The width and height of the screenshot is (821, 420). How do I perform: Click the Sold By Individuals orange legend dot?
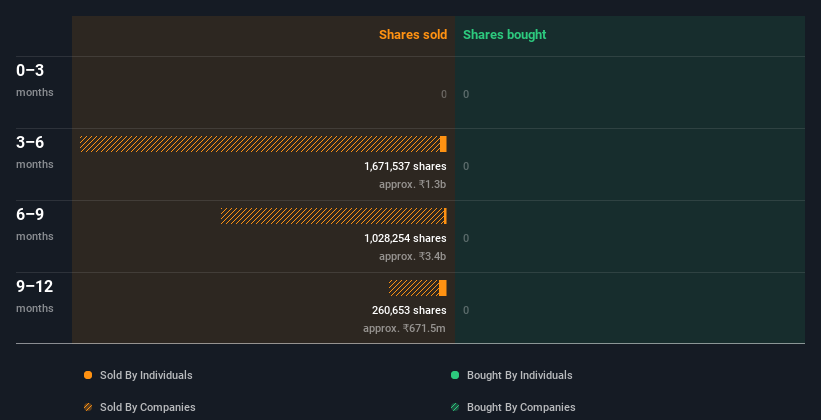tap(88, 375)
